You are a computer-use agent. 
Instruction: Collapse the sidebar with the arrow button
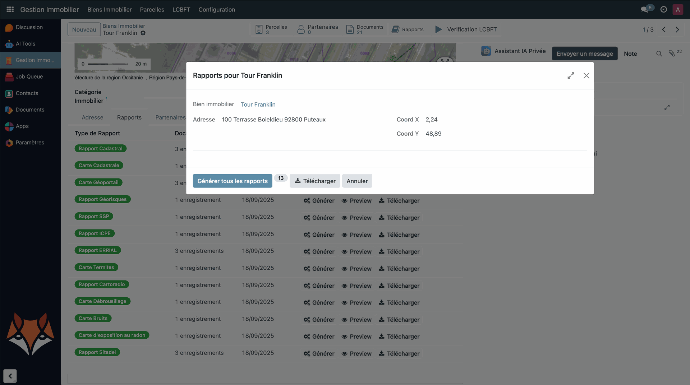click(x=10, y=376)
